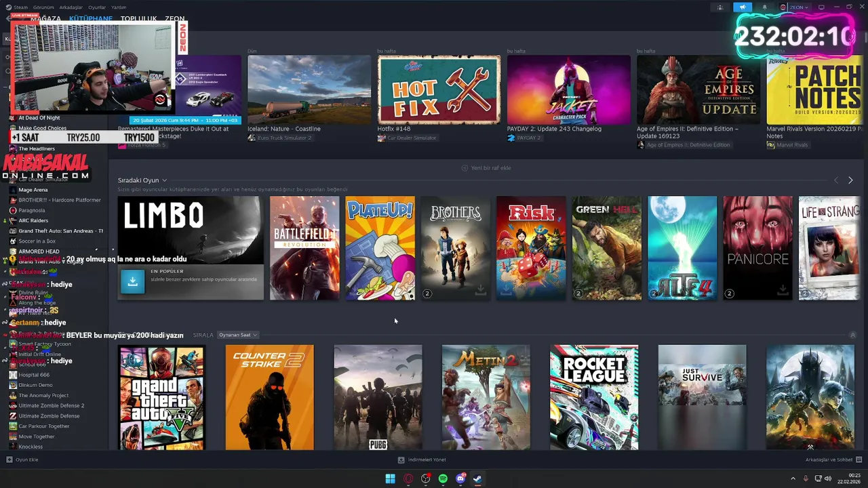Screen dimensions: 868x488
Task: Open the announcements megaphone button
Action: [743, 7]
